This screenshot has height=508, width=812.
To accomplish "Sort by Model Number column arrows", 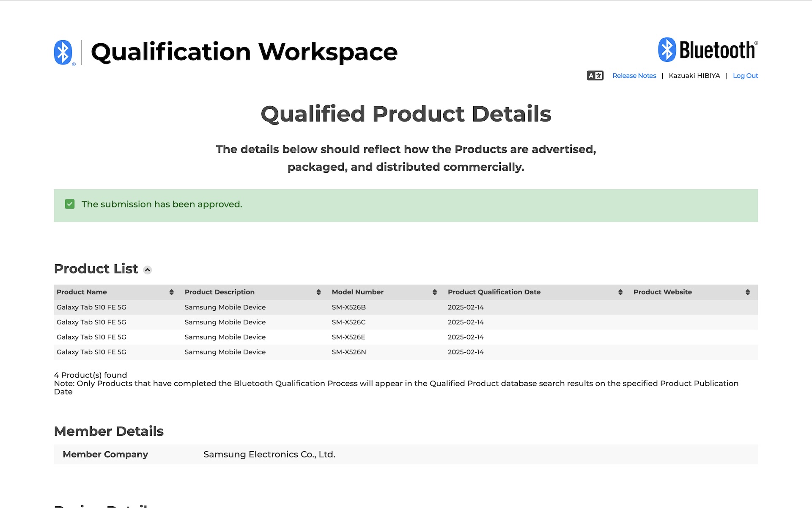I will (434, 292).
